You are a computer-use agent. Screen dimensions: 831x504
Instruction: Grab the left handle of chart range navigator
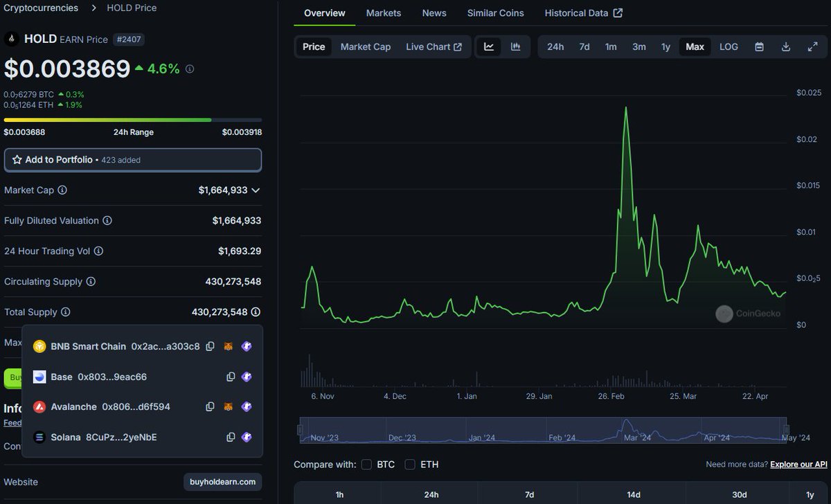[301, 430]
